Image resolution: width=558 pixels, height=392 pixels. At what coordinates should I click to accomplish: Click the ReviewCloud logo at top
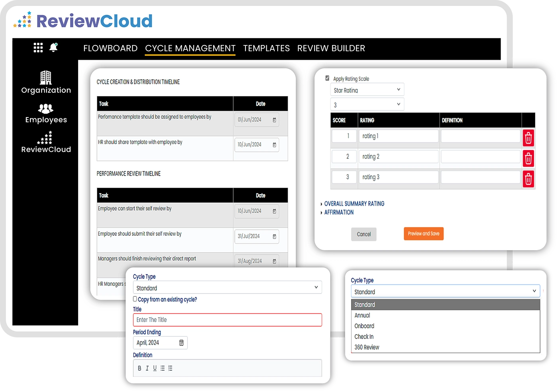[83, 21]
